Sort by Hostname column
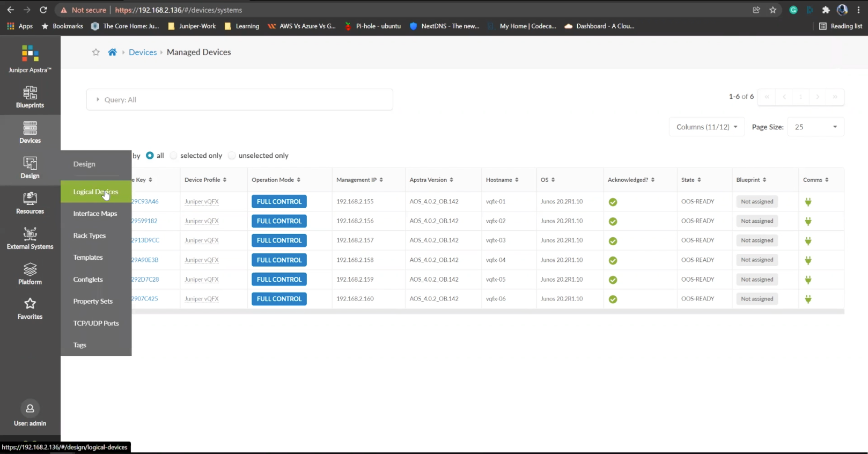 [502, 180]
